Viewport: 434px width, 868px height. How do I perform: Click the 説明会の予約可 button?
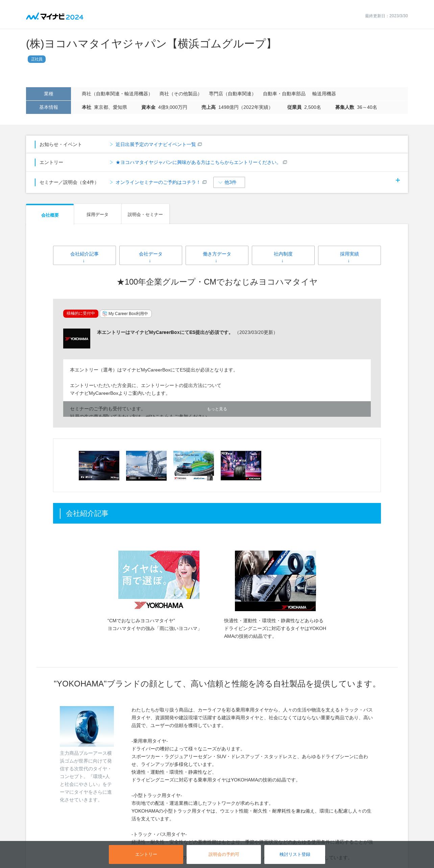pyautogui.click(x=224, y=854)
